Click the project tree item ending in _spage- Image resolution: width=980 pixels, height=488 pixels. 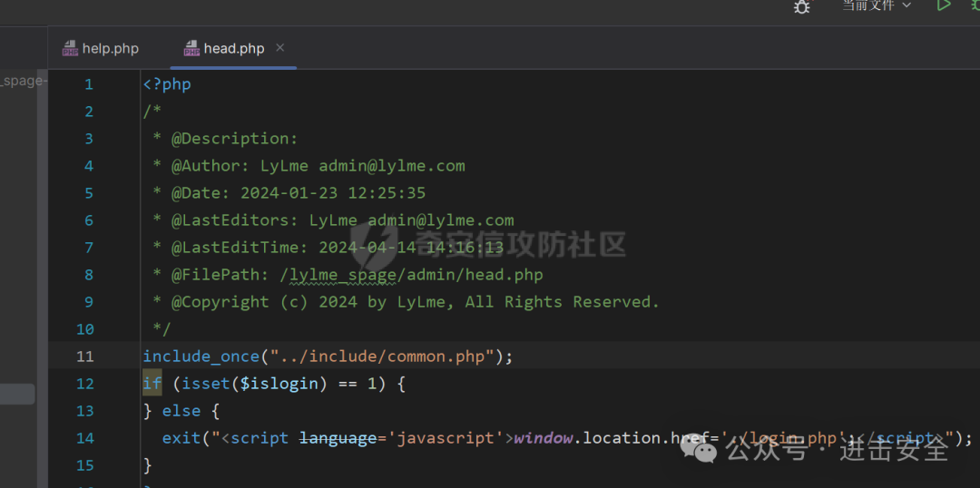23,81
